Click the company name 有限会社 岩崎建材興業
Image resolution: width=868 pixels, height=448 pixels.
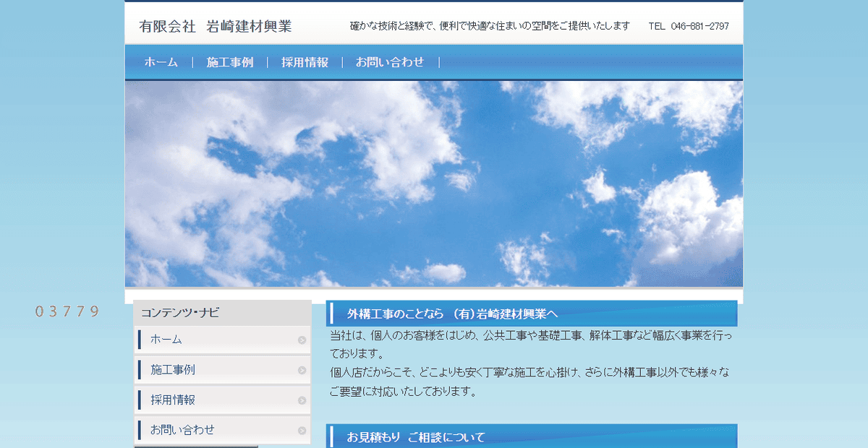[217, 25]
